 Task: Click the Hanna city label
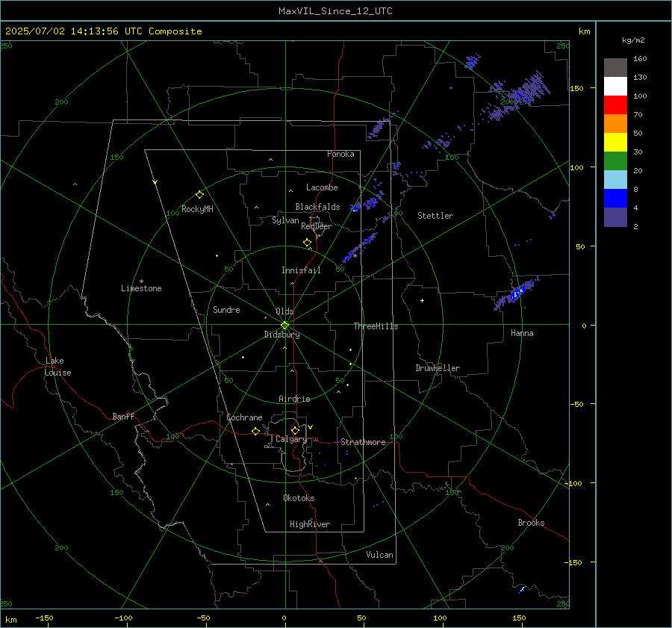tap(522, 333)
